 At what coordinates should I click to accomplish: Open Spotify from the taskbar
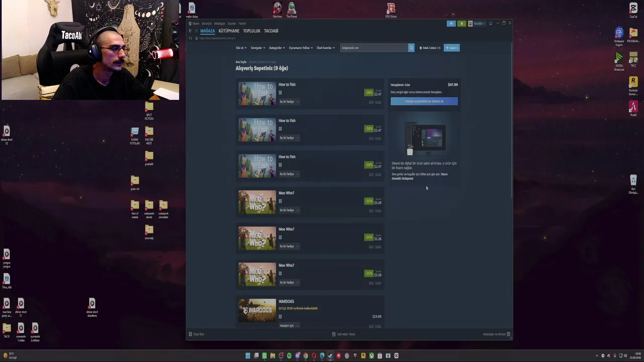pyautogui.click(x=289, y=356)
